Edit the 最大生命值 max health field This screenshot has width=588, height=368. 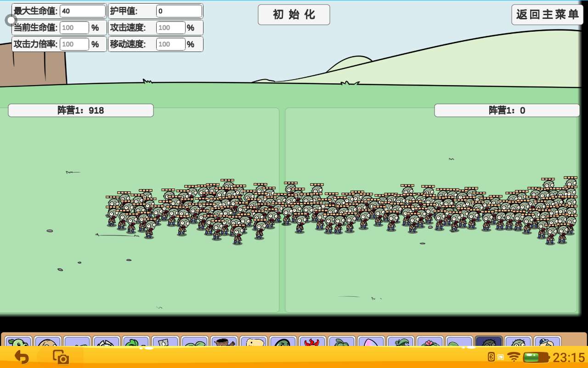(83, 11)
